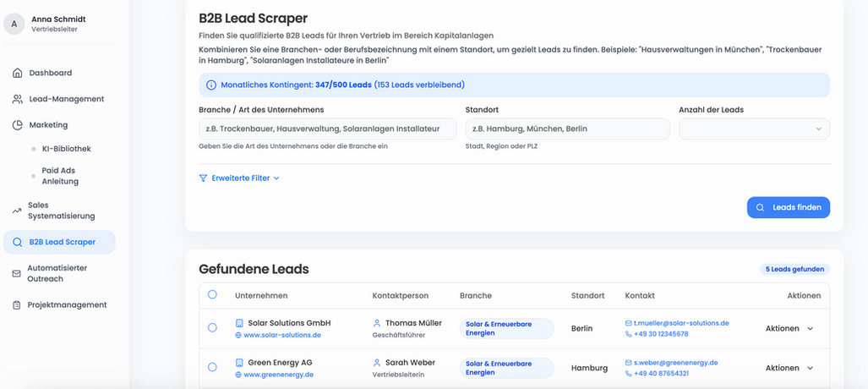Open Aktionen dropdown for Solar Solutions GmbH
Image resolution: width=868 pixels, height=389 pixels.
(x=789, y=328)
